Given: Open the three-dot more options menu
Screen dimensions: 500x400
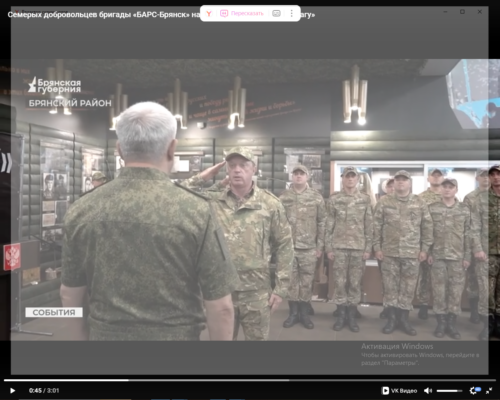Looking at the screenshot, I should point(292,13).
